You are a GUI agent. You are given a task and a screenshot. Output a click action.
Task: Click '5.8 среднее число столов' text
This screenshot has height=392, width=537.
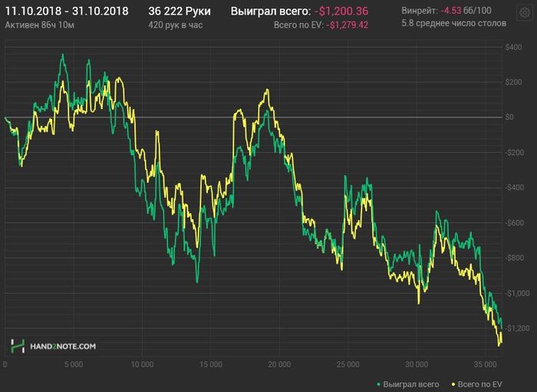point(454,23)
